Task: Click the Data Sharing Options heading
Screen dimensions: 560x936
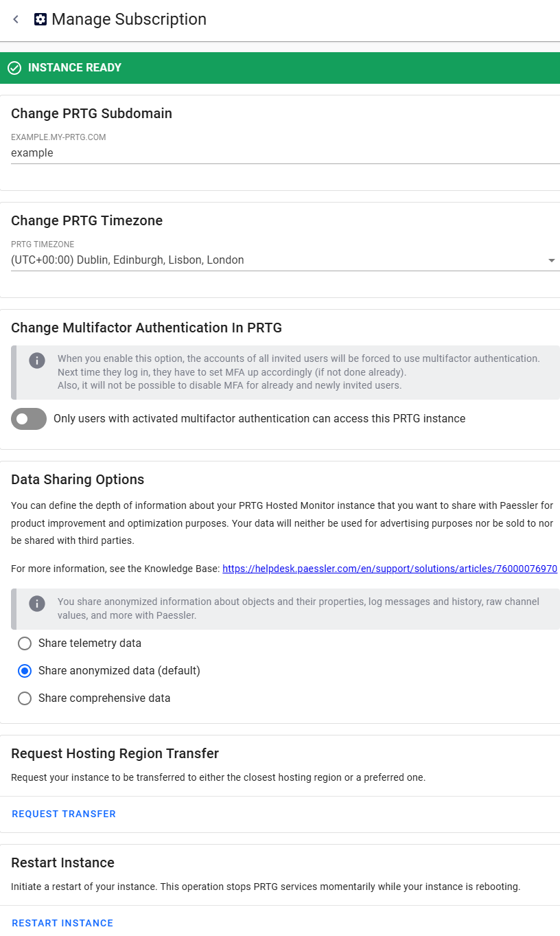Action: pyautogui.click(x=78, y=479)
